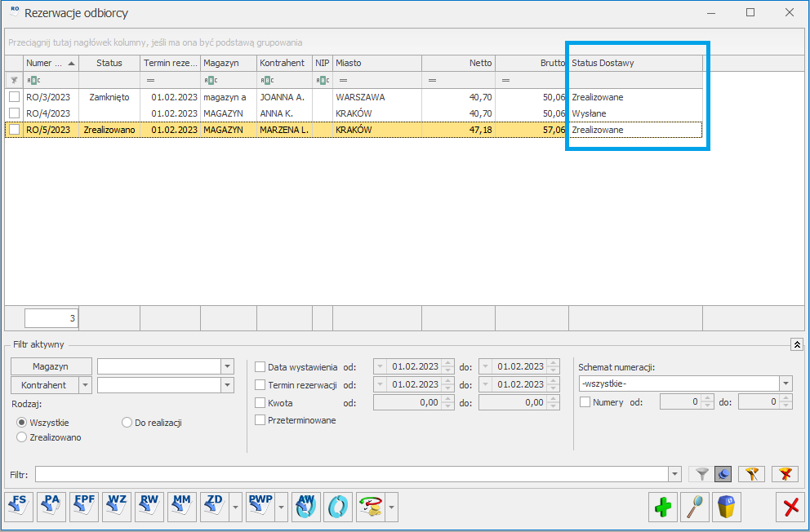The height and width of the screenshot is (532, 810).
Task: Open the Kontrahent value dropdown list
Action: [227, 385]
